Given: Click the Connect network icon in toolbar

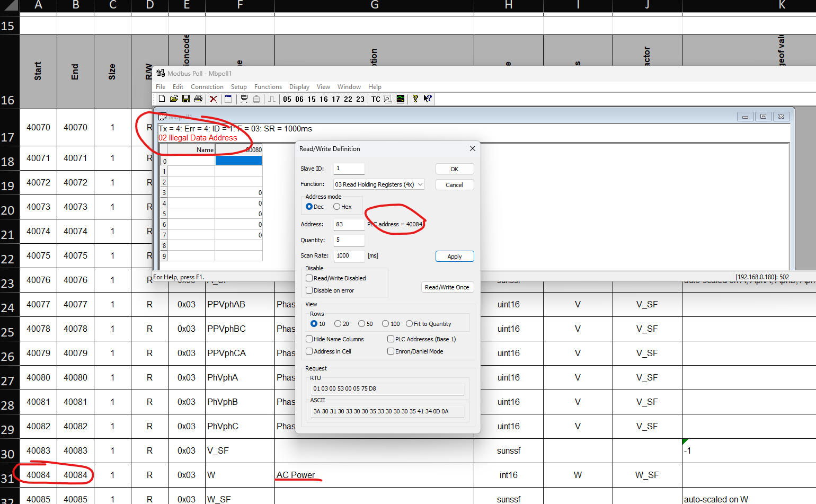Looking at the screenshot, I should pos(244,99).
